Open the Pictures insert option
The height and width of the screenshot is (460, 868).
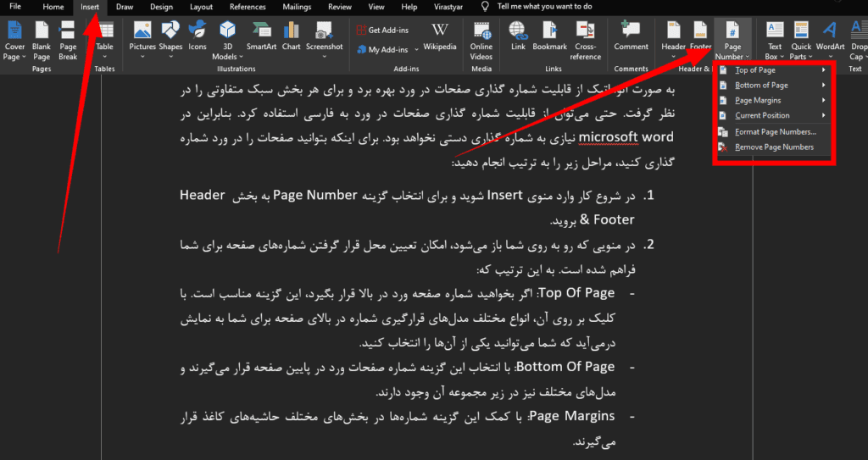click(142, 38)
